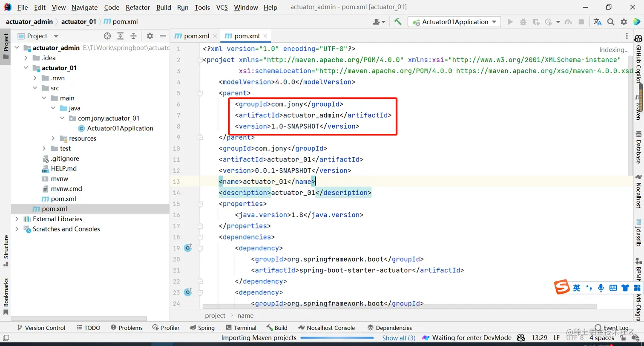The width and height of the screenshot is (644, 346).
Task: Click the Run with Coverage icon
Action: pyautogui.click(x=536, y=22)
